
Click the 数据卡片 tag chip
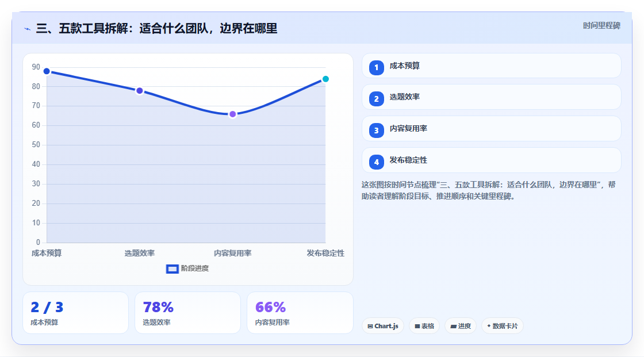pos(503,326)
